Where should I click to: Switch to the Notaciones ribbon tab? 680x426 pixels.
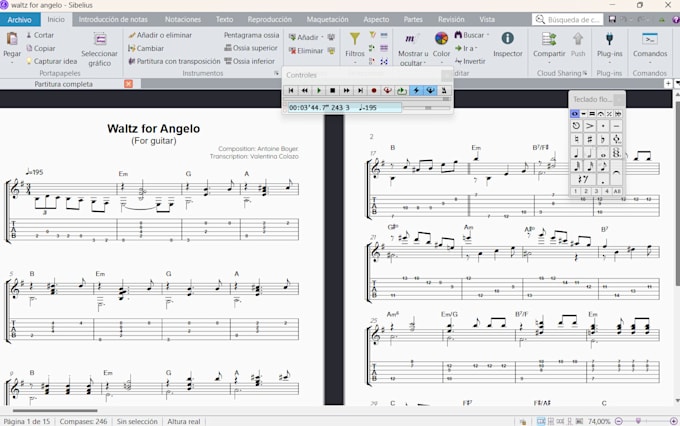pos(183,19)
